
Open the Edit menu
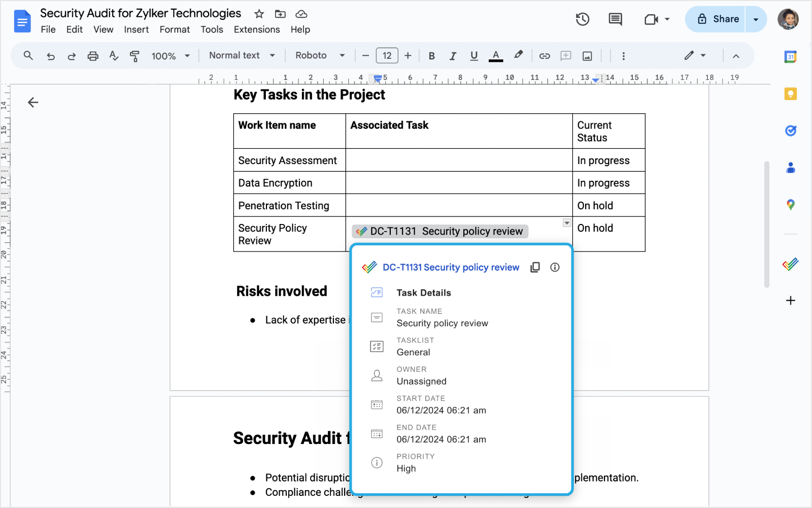(74, 29)
